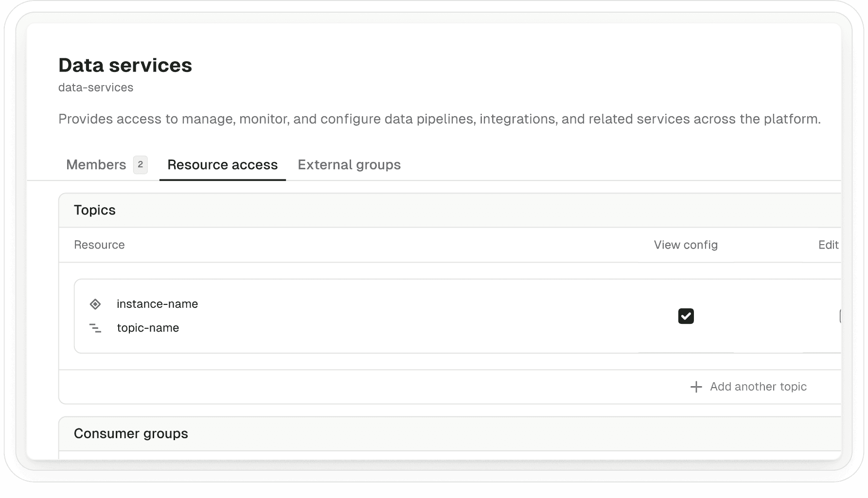The image size is (868, 498).
Task: Click the plus icon next to Add another topic
Action: click(x=696, y=387)
